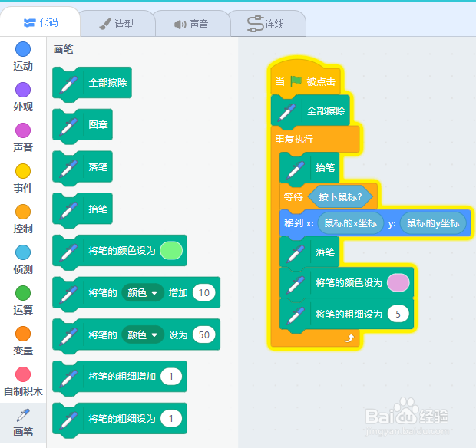Image resolution: width=476 pixels, height=448 pixels.
Task: Click the palette 抬笔 block
Action: (x=83, y=209)
